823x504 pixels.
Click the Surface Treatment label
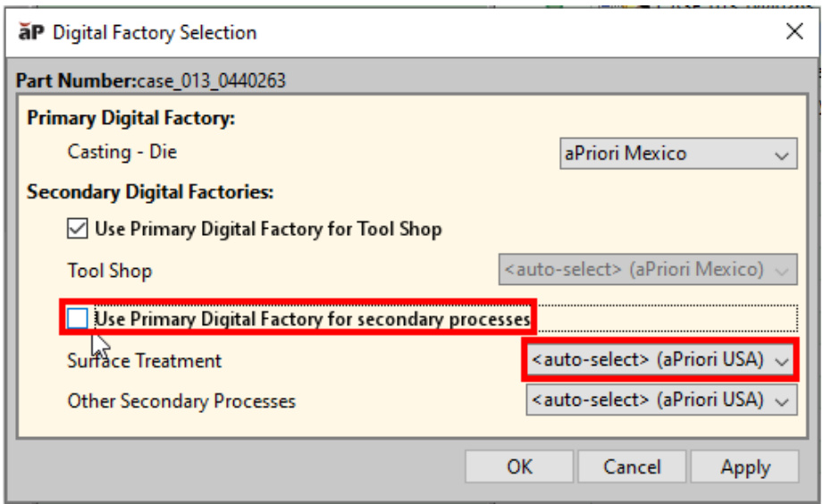pos(145,361)
